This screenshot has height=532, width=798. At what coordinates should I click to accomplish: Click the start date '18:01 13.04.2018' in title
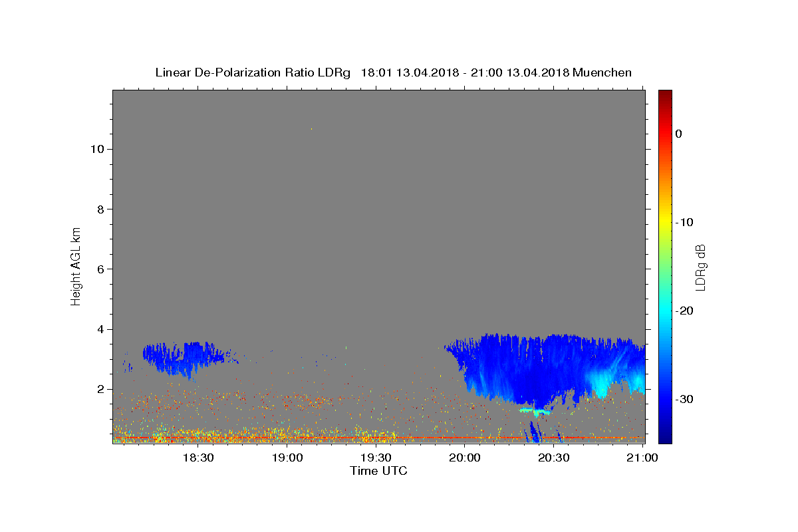coord(410,72)
